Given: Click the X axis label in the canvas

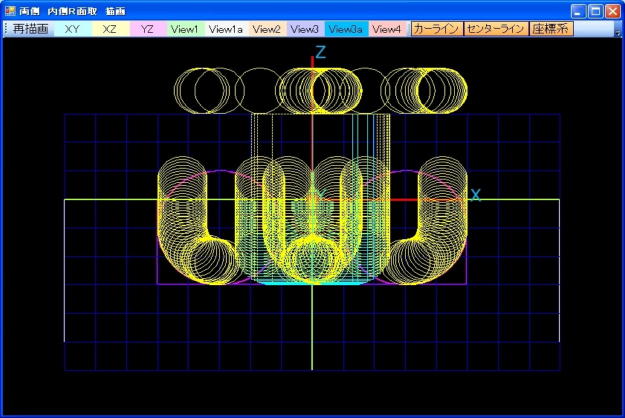Looking at the screenshot, I should coord(475,194).
